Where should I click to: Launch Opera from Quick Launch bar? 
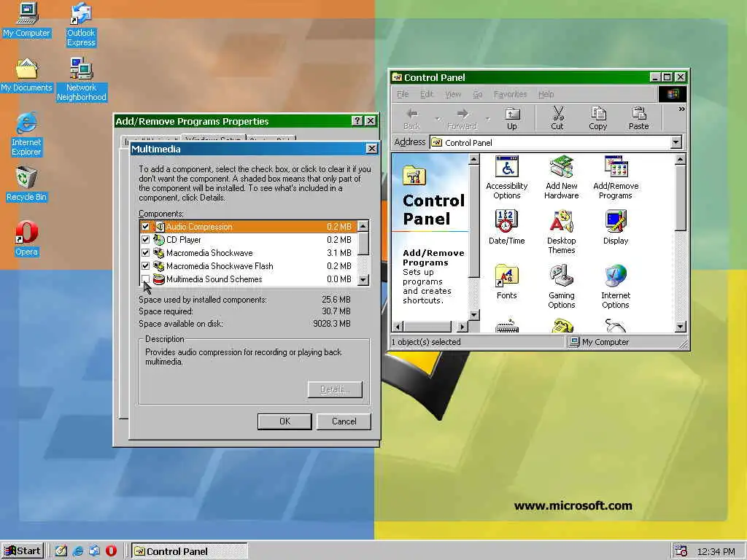[111, 551]
